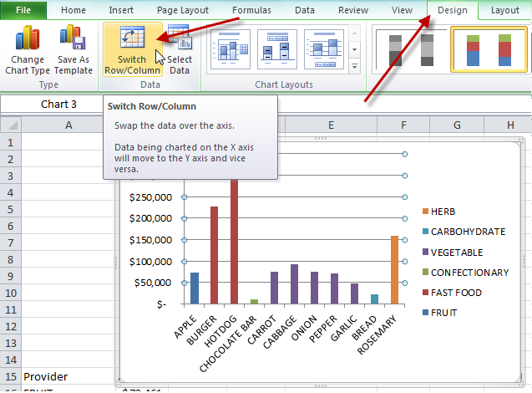Select the HOTDOG bar in chart
The height and width of the screenshot is (393, 532).
click(x=234, y=242)
